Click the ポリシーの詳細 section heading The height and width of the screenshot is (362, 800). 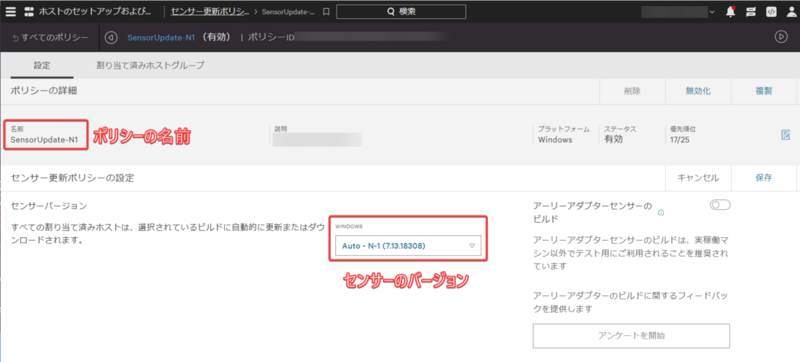coord(44,91)
